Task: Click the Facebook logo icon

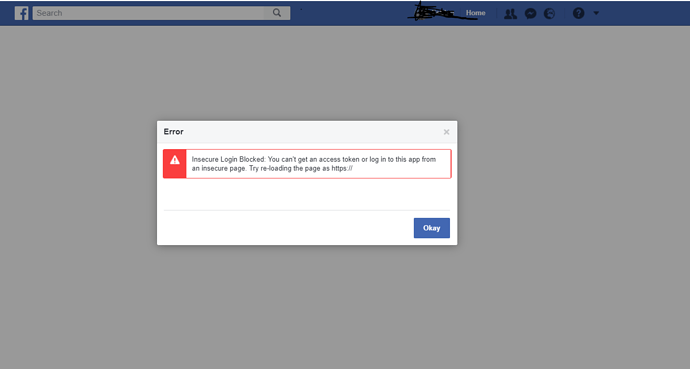Action: [x=22, y=13]
